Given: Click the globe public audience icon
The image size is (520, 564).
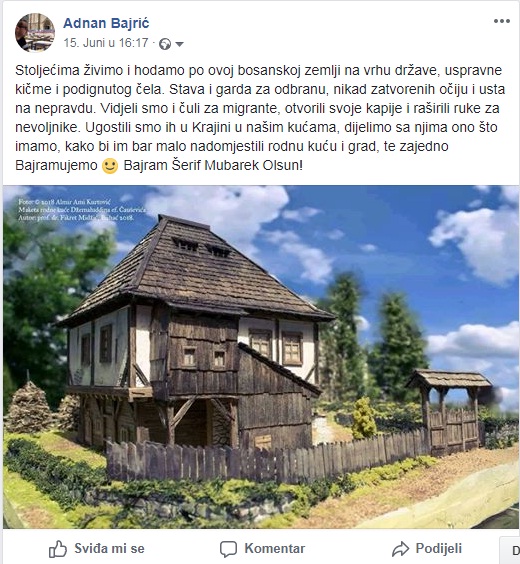Looking at the screenshot, I should [165, 44].
